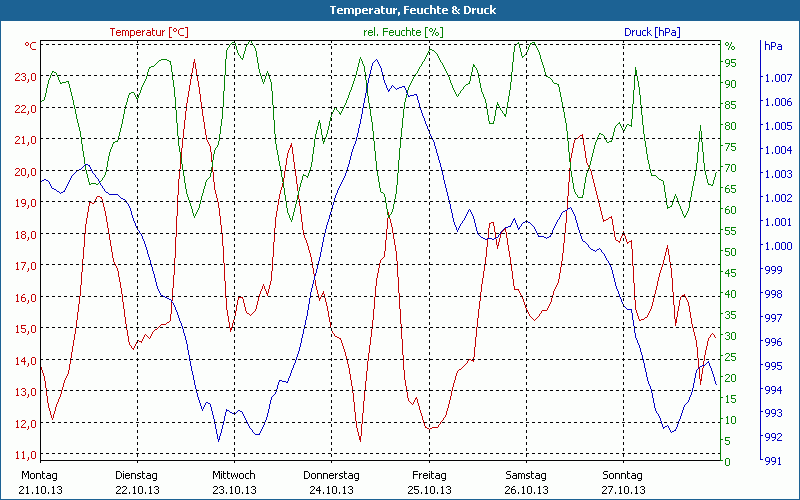Viewport: 800px width, 500px height.
Task: Click the red °C axis unit label
Action: (x=31, y=46)
